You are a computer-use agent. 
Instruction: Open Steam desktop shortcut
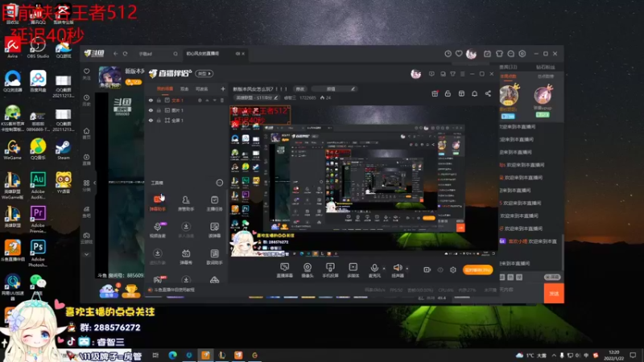point(64,150)
